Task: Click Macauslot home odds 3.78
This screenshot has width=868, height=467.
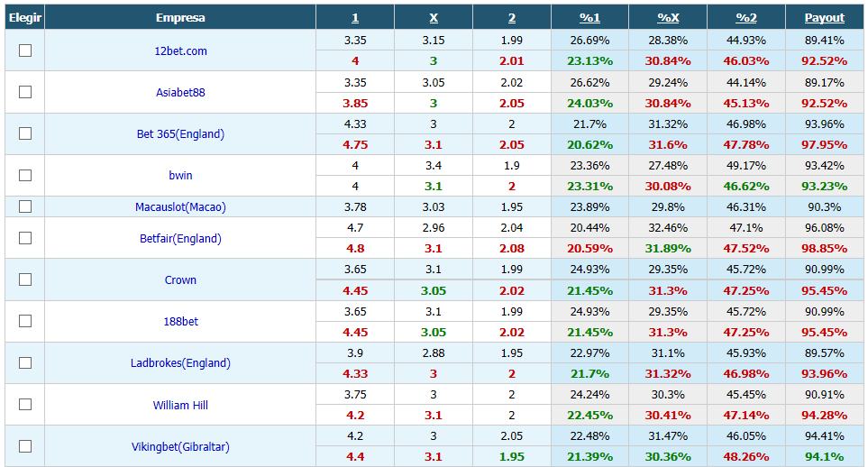Action: point(355,207)
